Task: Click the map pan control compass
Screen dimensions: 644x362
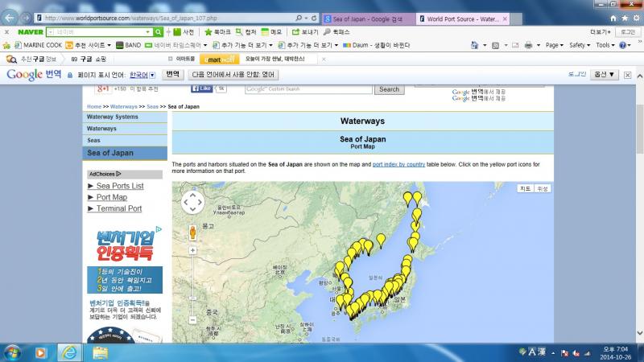Action: [x=193, y=203]
